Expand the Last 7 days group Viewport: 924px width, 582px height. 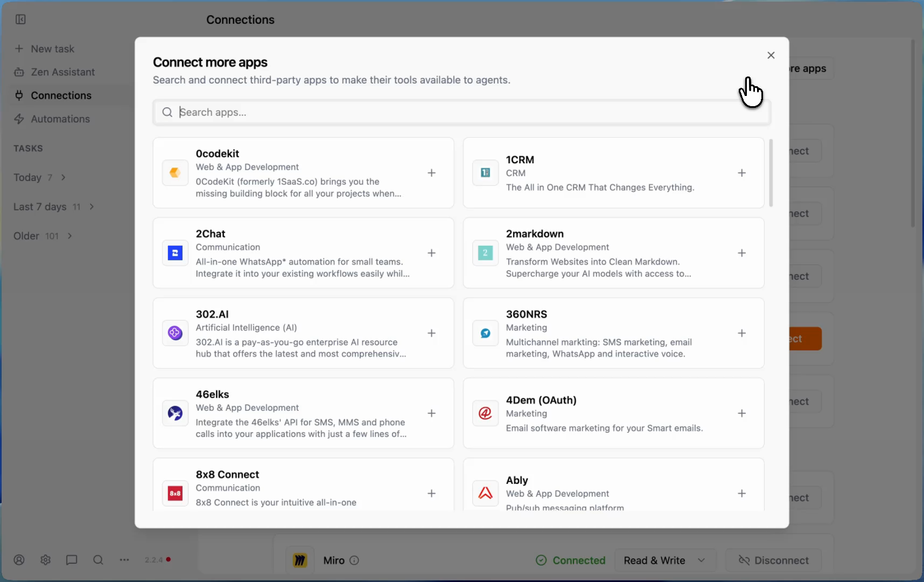[54, 207]
